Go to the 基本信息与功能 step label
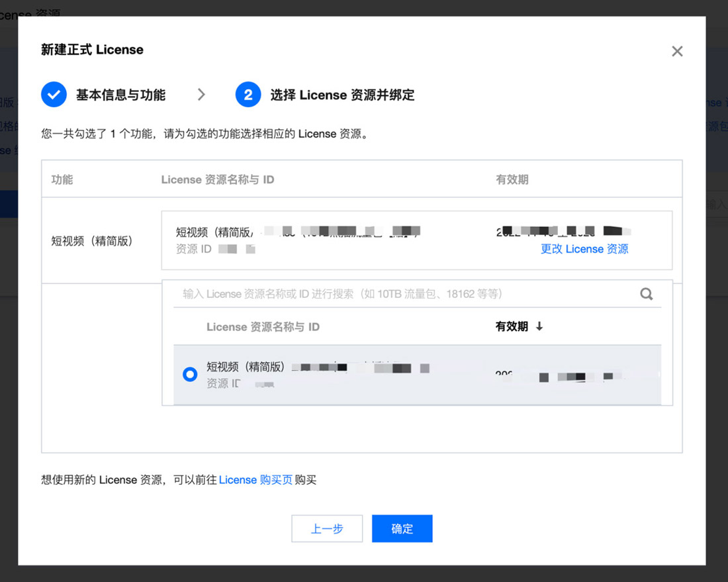This screenshot has width=728, height=582. point(120,95)
